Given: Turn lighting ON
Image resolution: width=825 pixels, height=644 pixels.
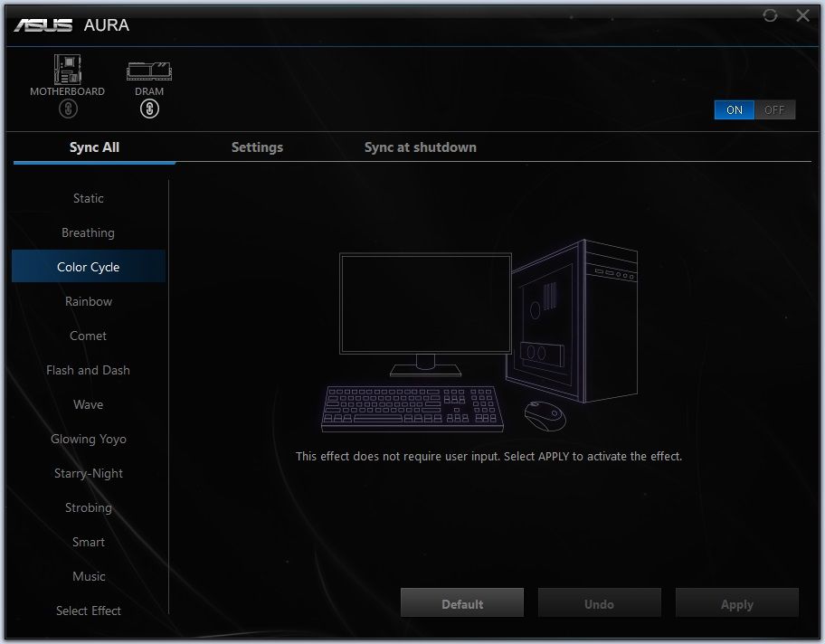Looking at the screenshot, I should click(734, 110).
